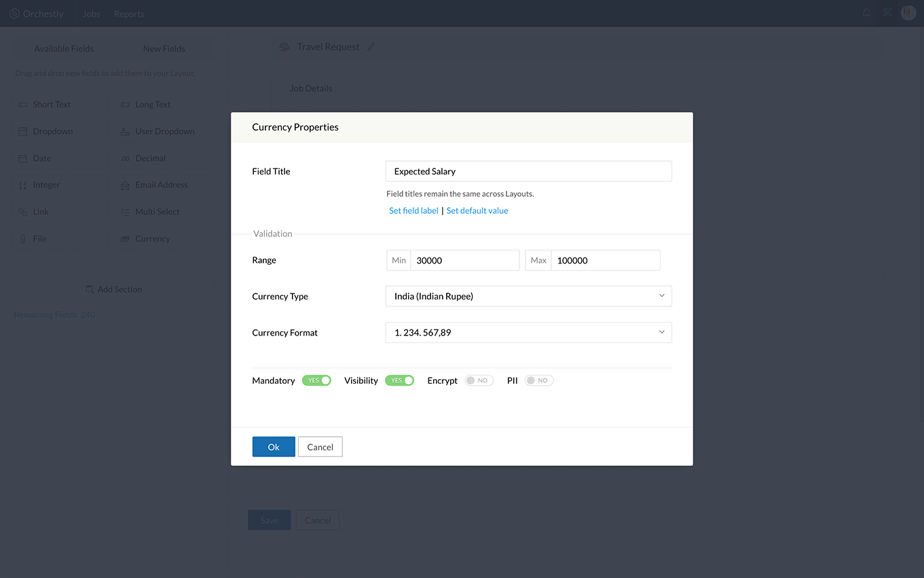Click the Job Details section heading
924x578 pixels.
pos(311,88)
